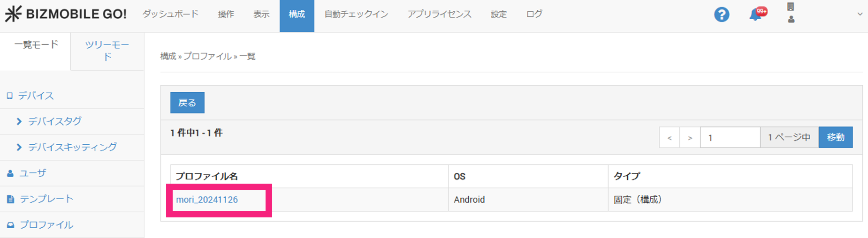This screenshot has height=238, width=868.
Task: Go to the previous page arrow
Action: pyautogui.click(x=670, y=138)
